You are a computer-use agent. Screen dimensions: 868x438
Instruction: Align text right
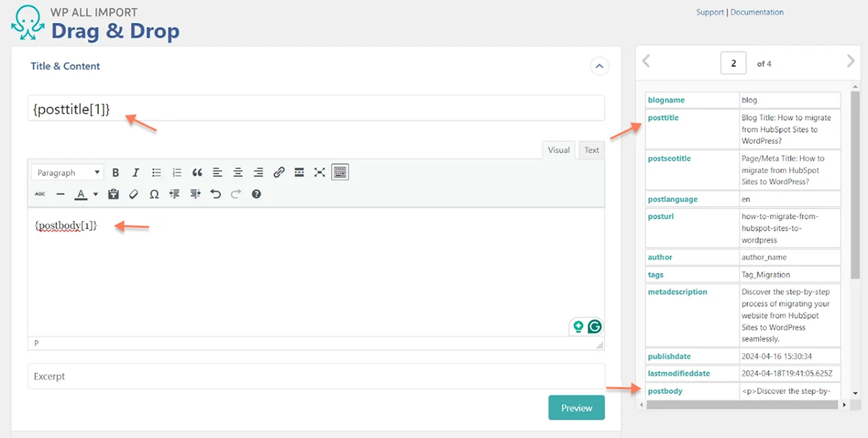pos(258,173)
